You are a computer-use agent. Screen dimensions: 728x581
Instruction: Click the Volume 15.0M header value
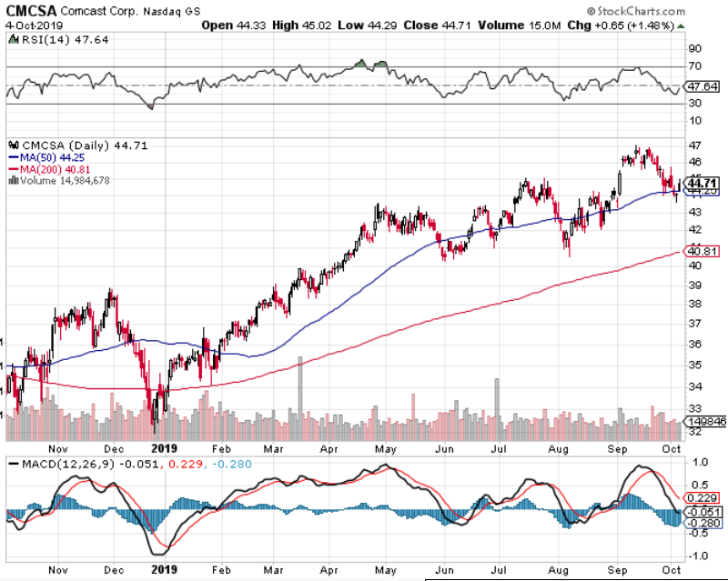[x=520, y=25]
